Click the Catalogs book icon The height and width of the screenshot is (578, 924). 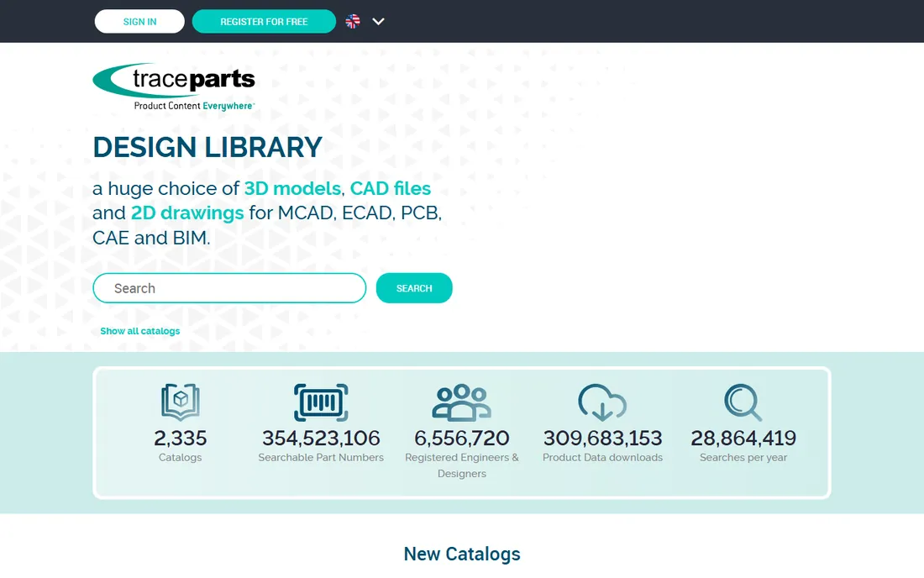[x=181, y=402]
